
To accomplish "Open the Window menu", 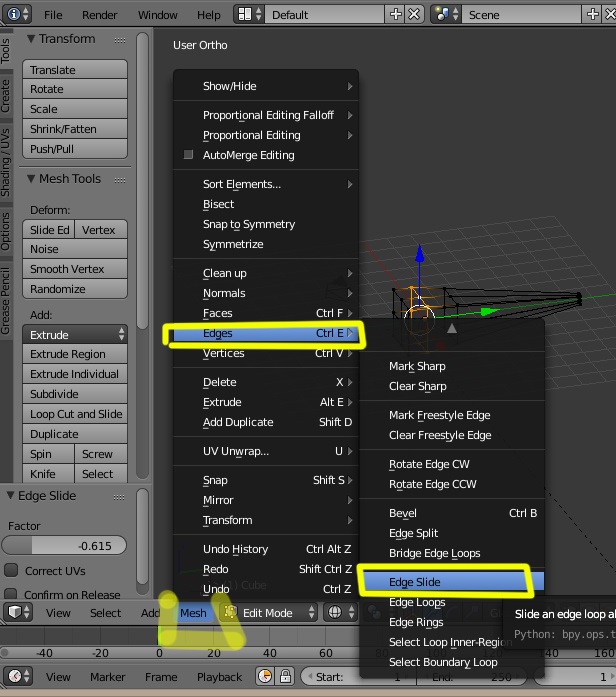I will (157, 15).
